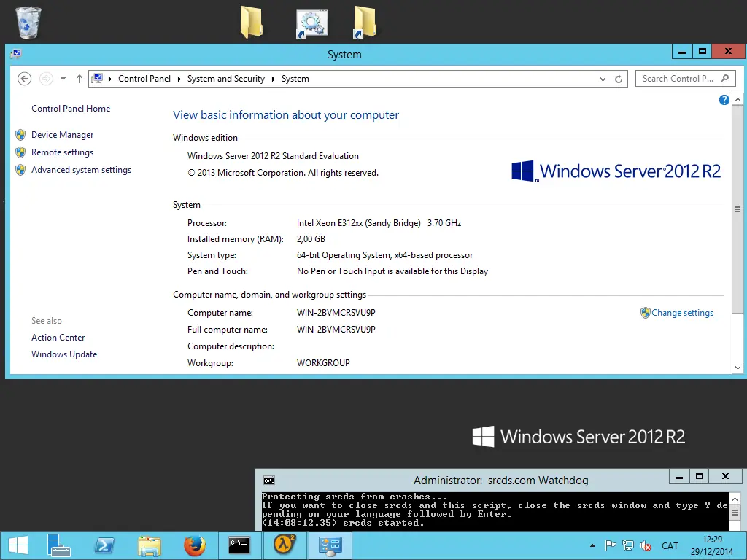Viewport: 747px width, 560px height.
Task: Select the System breadcrumb item
Action: tap(295, 79)
